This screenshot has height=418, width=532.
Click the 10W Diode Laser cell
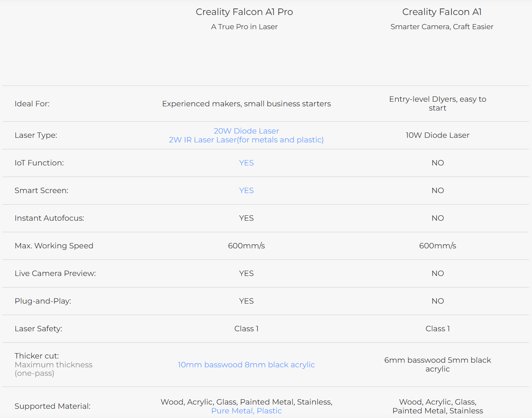[x=438, y=135]
